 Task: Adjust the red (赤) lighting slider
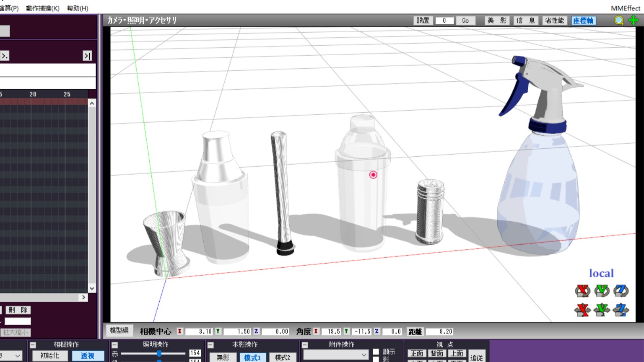159,354
